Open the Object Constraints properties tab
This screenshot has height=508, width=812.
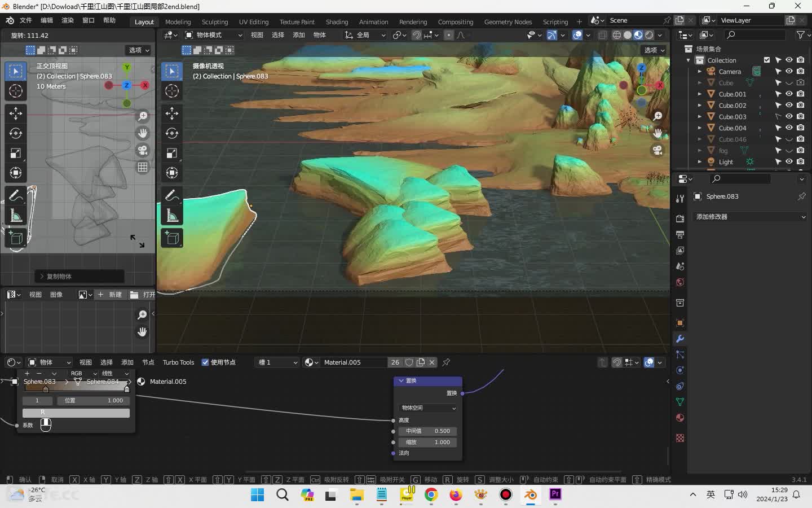click(680, 386)
